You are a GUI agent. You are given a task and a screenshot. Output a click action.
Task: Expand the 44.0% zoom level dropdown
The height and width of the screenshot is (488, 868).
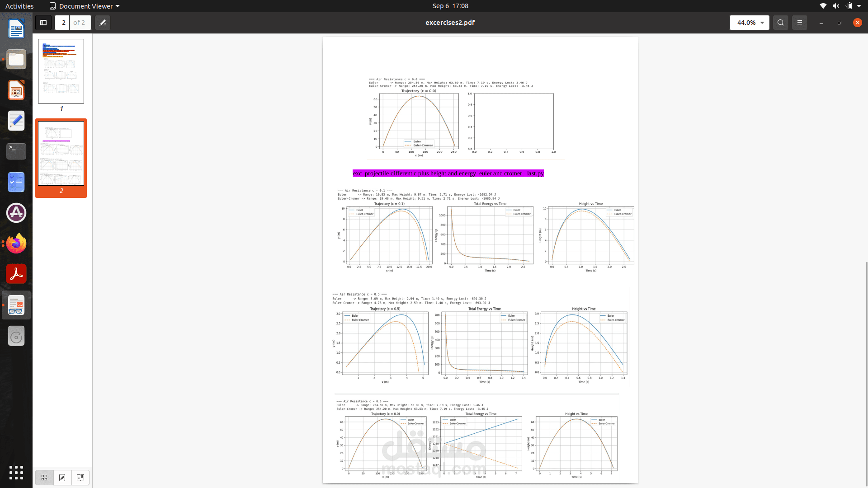pyautogui.click(x=762, y=23)
